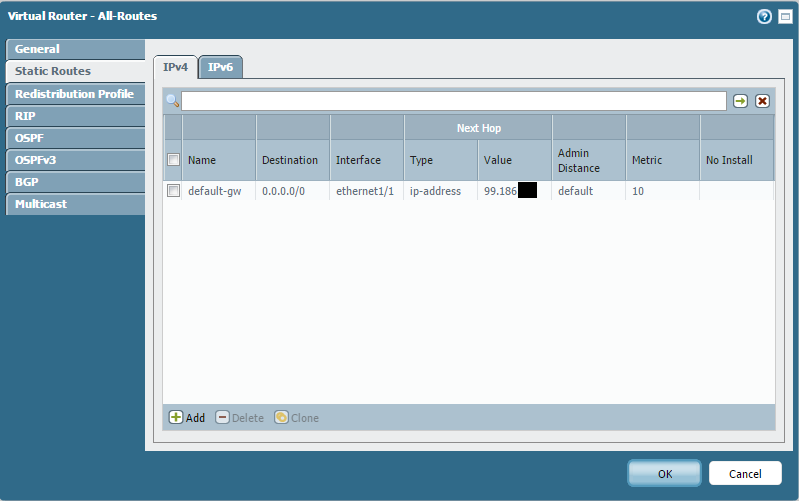Go to the RIP tab
This screenshot has width=799, height=501.
click(75, 116)
